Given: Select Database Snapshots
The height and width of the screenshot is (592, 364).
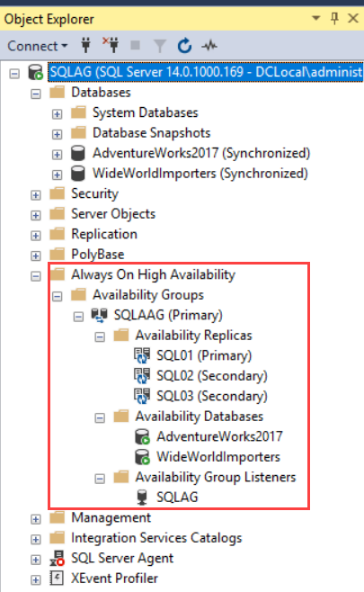Looking at the screenshot, I should coord(151,133).
